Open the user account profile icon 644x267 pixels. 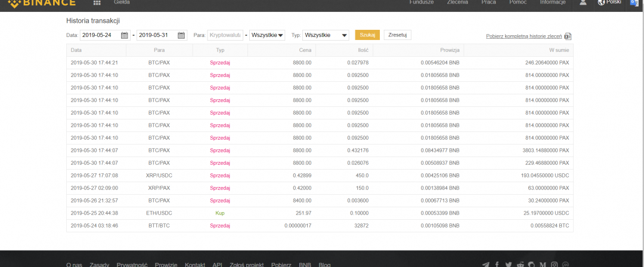click(x=583, y=3)
